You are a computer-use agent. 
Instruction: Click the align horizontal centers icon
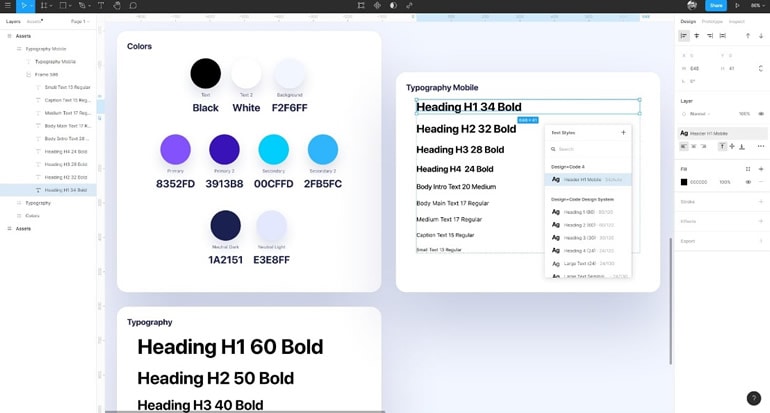point(697,36)
